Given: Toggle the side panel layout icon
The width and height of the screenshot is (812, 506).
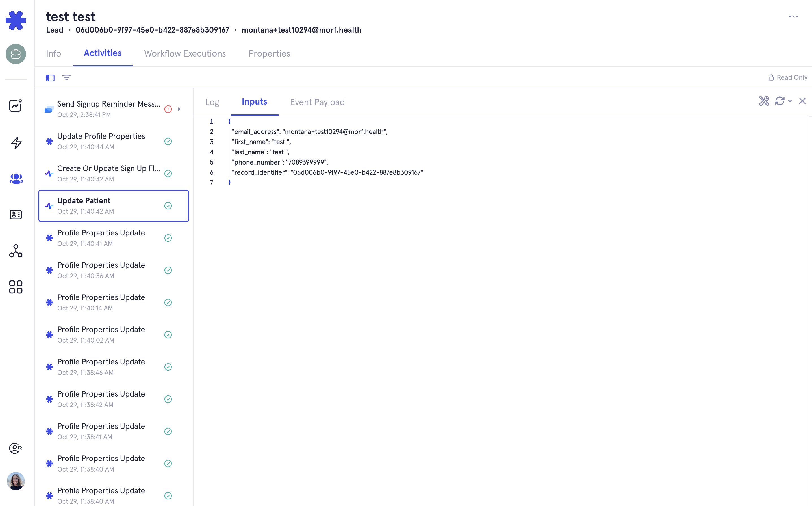Looking at the screenshot, I should tap(50, 78).
